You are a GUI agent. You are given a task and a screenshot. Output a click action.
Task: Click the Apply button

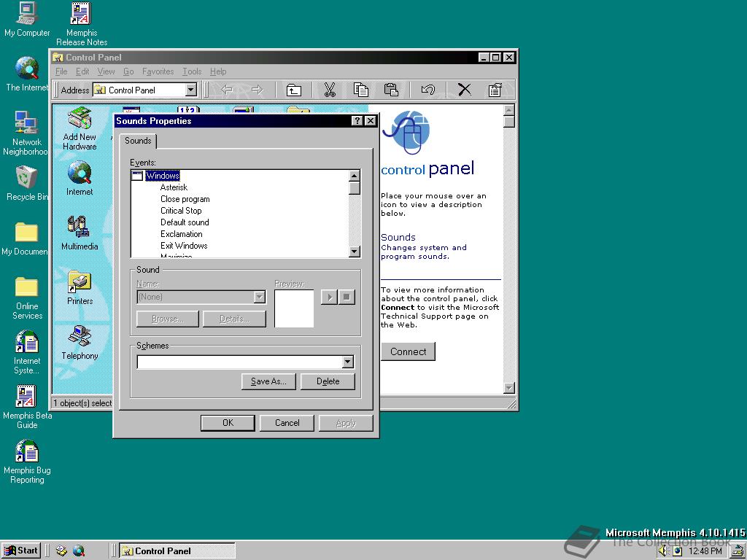click(x=346, y=423)
